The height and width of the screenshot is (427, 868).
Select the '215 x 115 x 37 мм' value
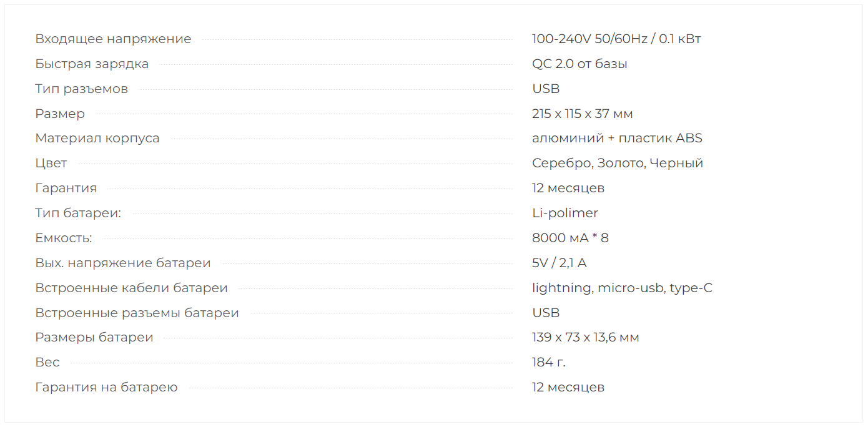(583, 114)
